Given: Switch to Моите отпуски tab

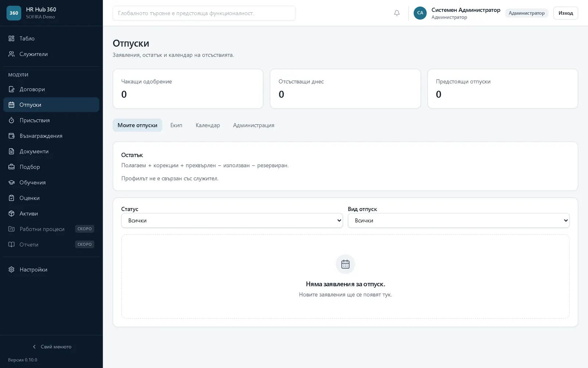Looking at the screenshot, I should coord(137,125).
